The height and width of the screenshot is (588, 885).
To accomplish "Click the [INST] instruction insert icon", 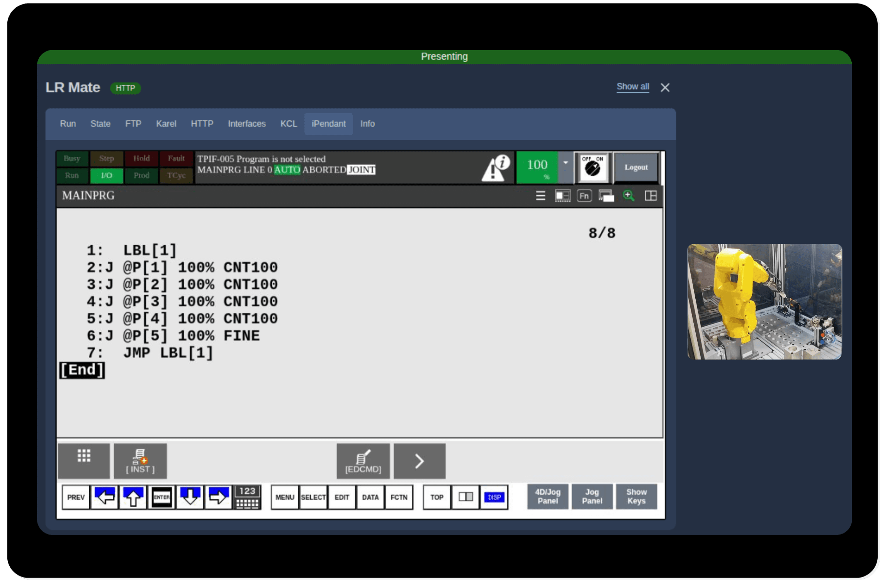I will click(x=140, y=461).
